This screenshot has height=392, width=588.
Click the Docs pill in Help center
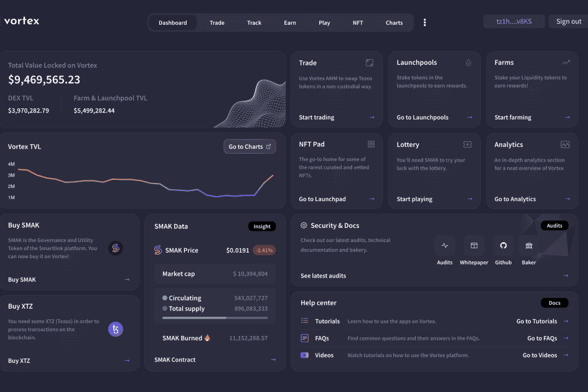tap(554, 302)
